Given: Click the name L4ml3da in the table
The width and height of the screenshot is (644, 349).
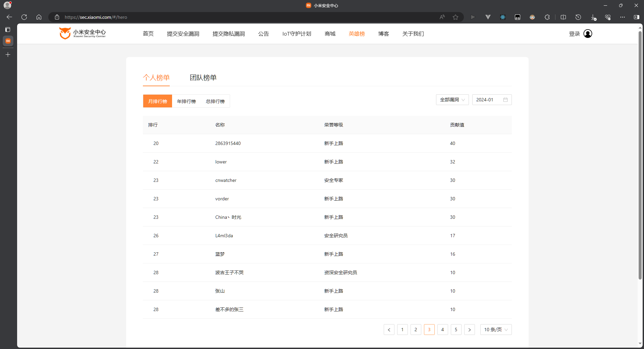Looking at the screenshot, I should (x=224, y=236).
